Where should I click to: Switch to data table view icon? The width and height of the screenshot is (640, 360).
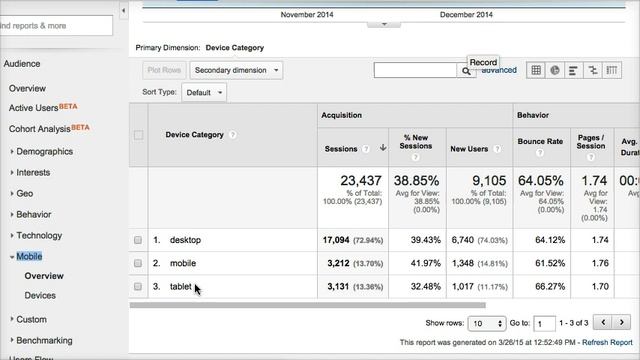coord(536,70)
